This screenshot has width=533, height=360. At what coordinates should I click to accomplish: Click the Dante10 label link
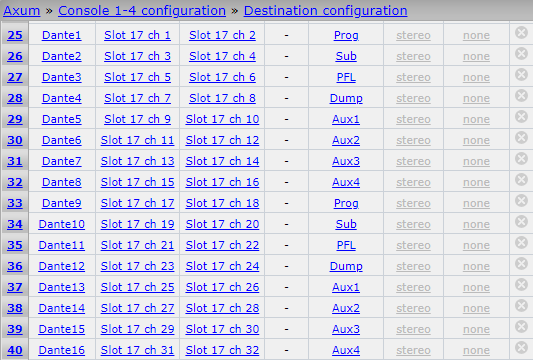(62, 224)
